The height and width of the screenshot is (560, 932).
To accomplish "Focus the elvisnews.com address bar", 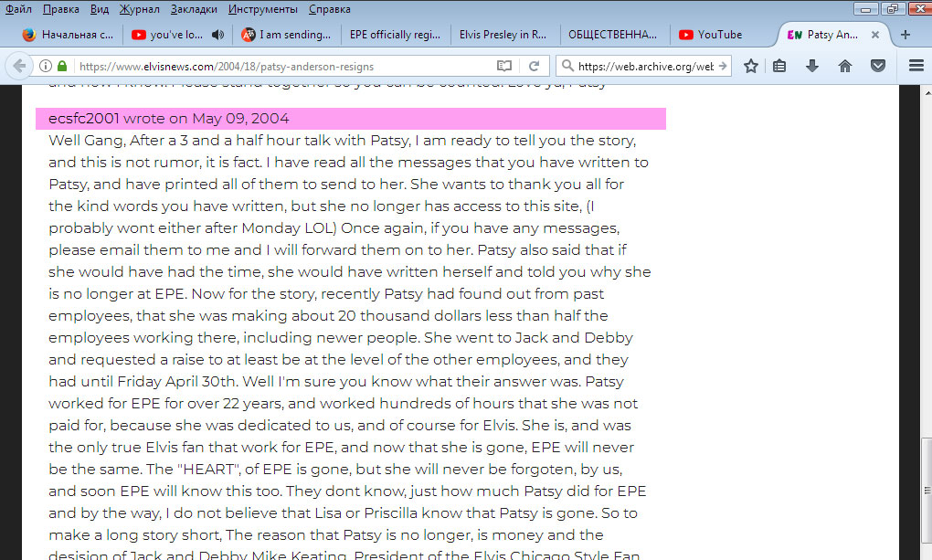I will 285,66.
